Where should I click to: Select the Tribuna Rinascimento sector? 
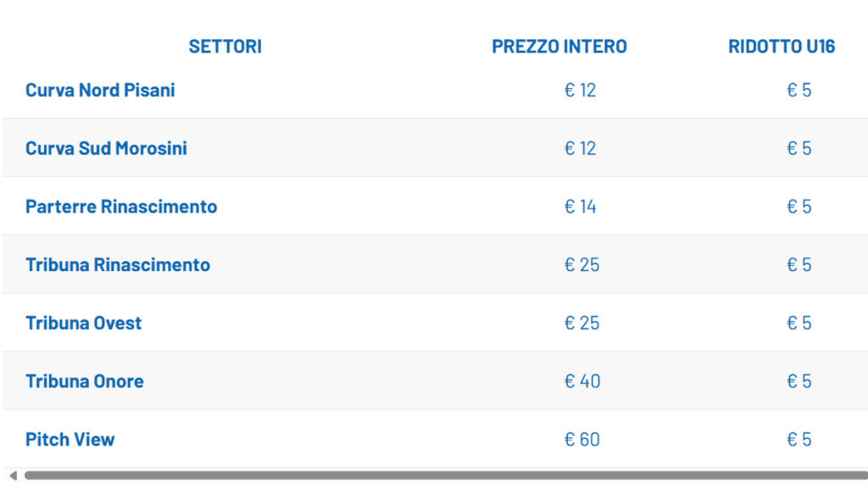118,264
